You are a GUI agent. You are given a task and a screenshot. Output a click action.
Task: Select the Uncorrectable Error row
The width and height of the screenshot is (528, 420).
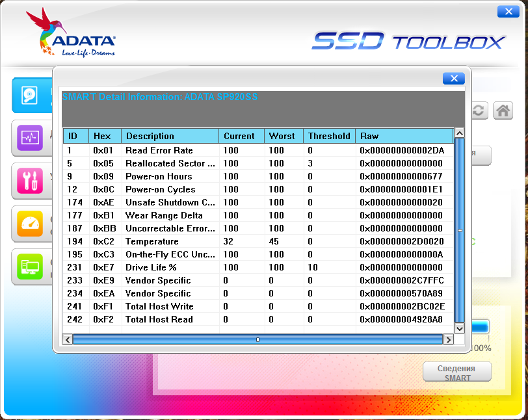[258, 228]
